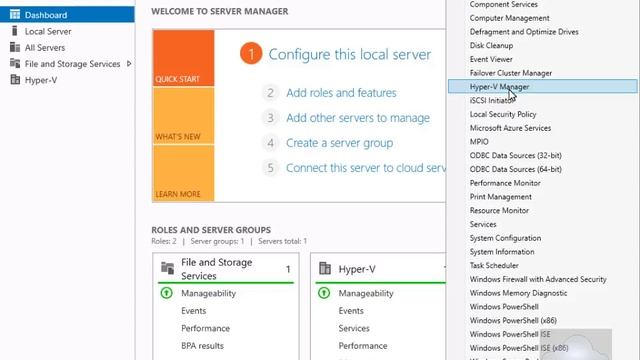
Task: Click Events in the Hyper-V tile
Action: (351, 311)
